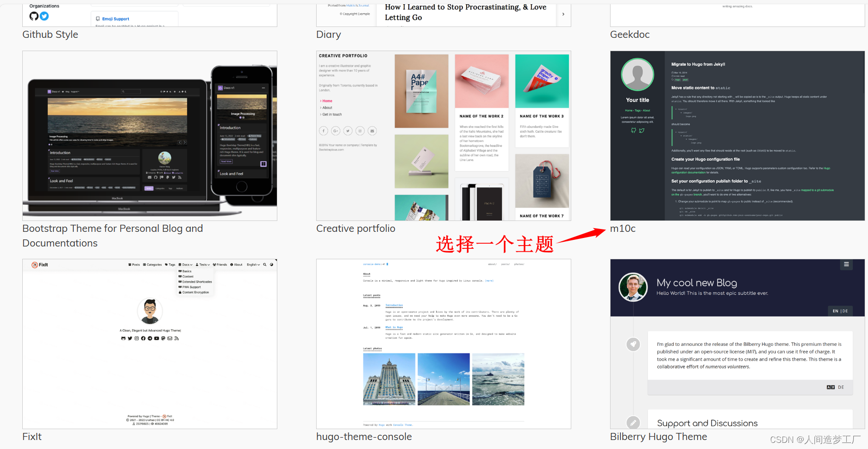
Task: Open the FixIt theme title
Action: 32,437
